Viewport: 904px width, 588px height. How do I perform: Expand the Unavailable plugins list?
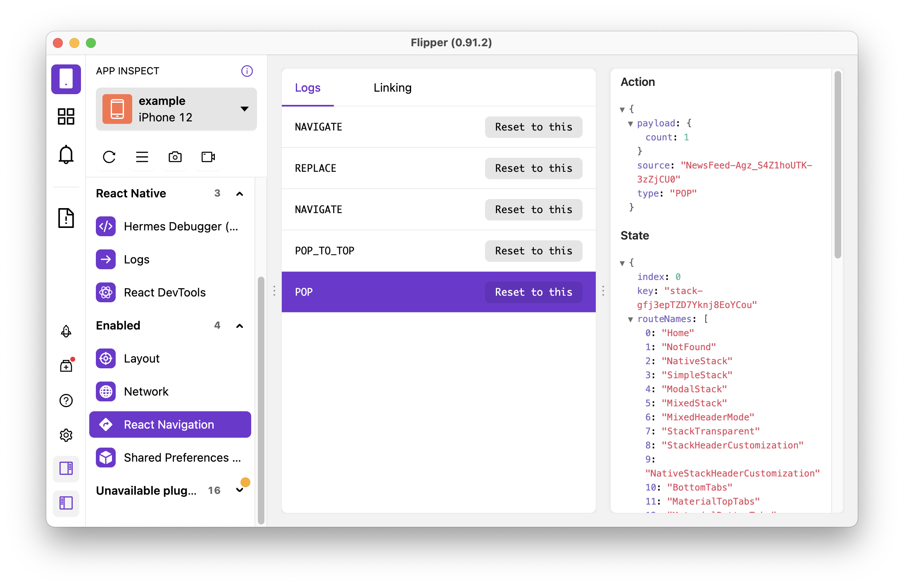(x=240, y=490)
